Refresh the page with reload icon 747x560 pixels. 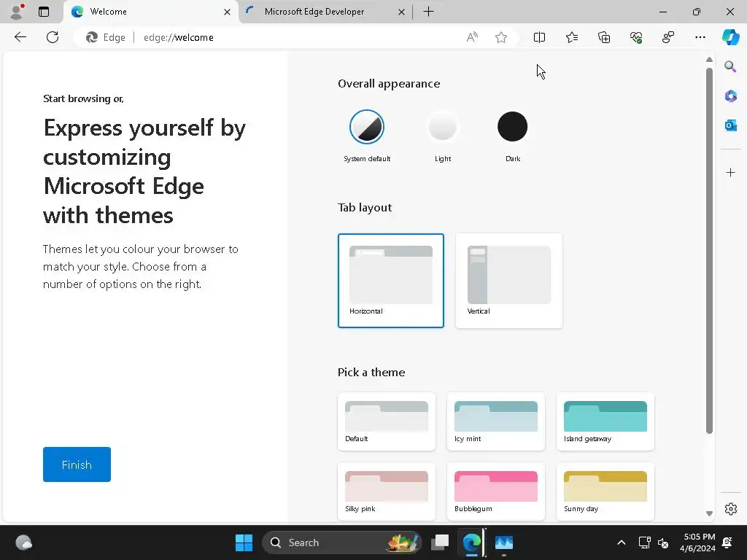(x=53, y=37)
